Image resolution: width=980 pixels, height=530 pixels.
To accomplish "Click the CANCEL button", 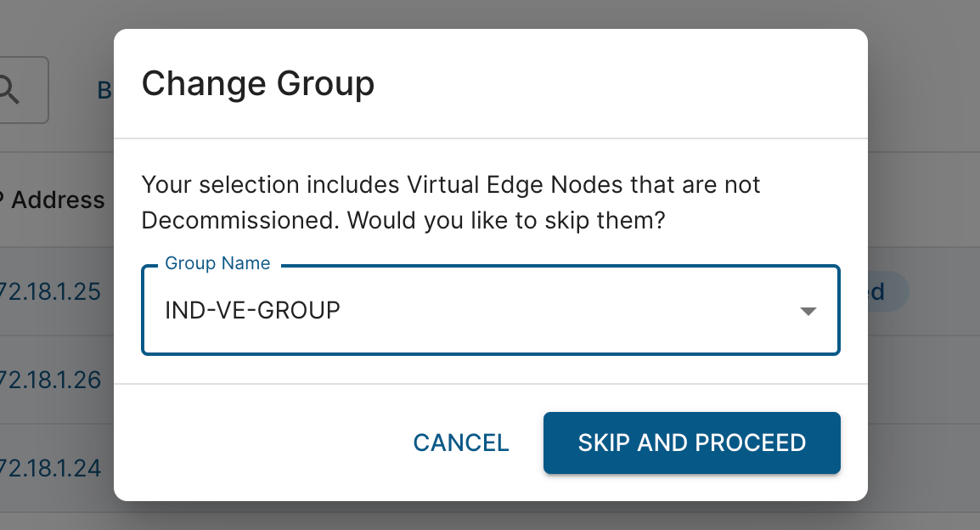I will pyautogui.click(x=461, y=443).
